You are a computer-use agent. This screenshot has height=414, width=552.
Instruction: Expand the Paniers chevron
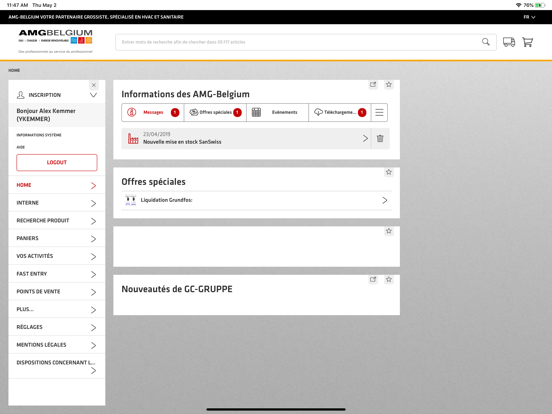93,239
